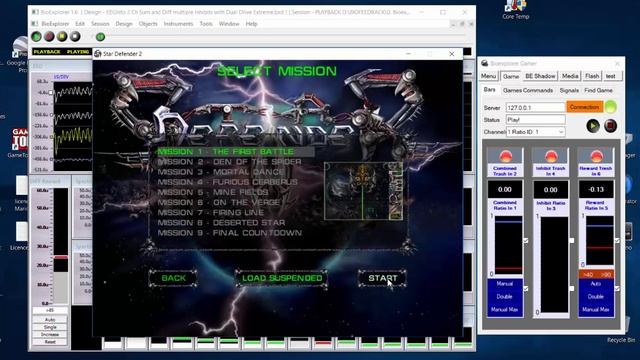Select Mission 1 - The First Battle
This screenshot has width=640, height=360.
click(x=236, y=152)
